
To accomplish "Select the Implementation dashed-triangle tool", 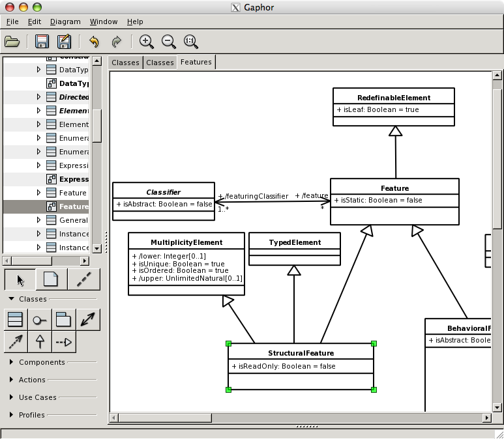I will pos(64,342).
